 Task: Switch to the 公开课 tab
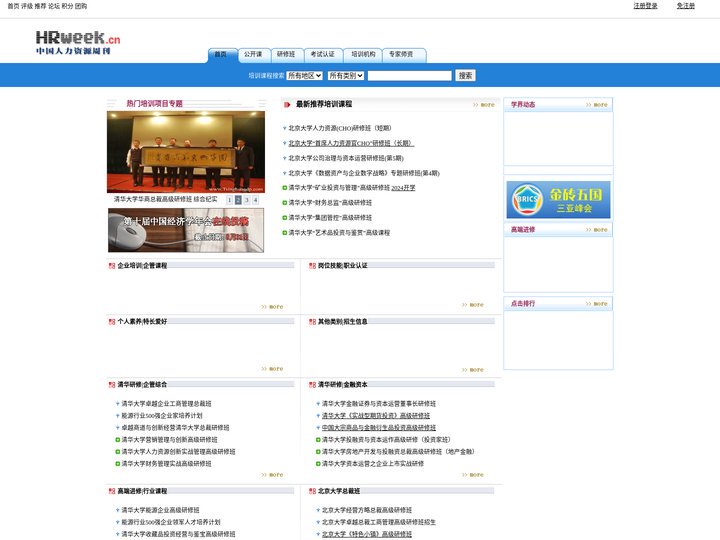[x=254, y=55]
